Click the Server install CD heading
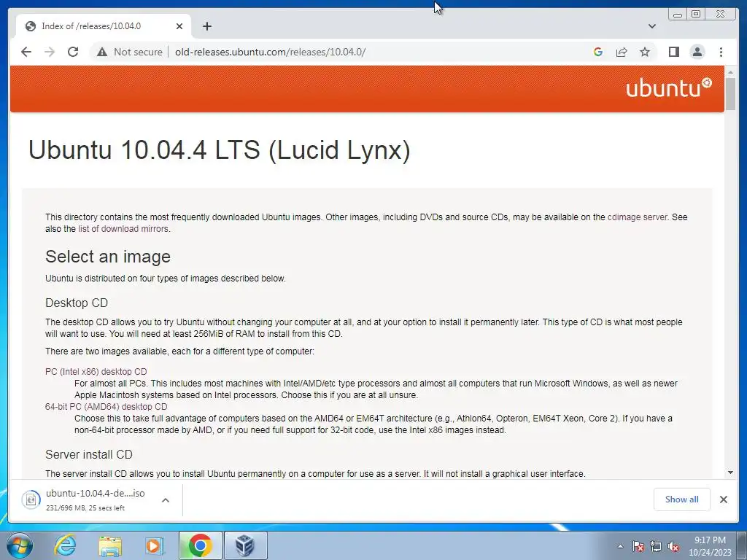This screenshot has height=560, width=747. pyautogui.click(x=88, y=454)
